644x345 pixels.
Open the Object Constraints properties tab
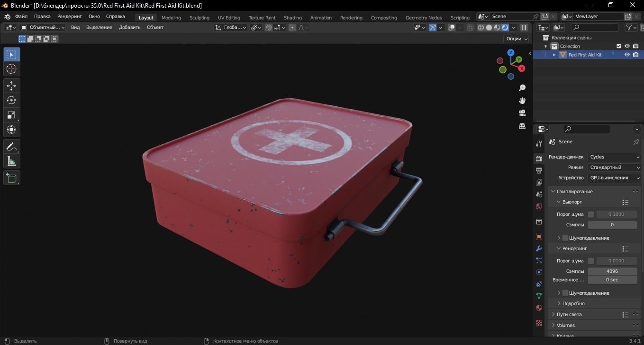click(x=539, y=284)
